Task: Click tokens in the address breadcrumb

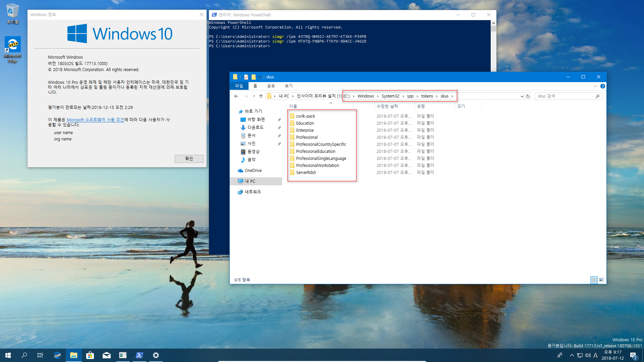Action: [427, 96]
